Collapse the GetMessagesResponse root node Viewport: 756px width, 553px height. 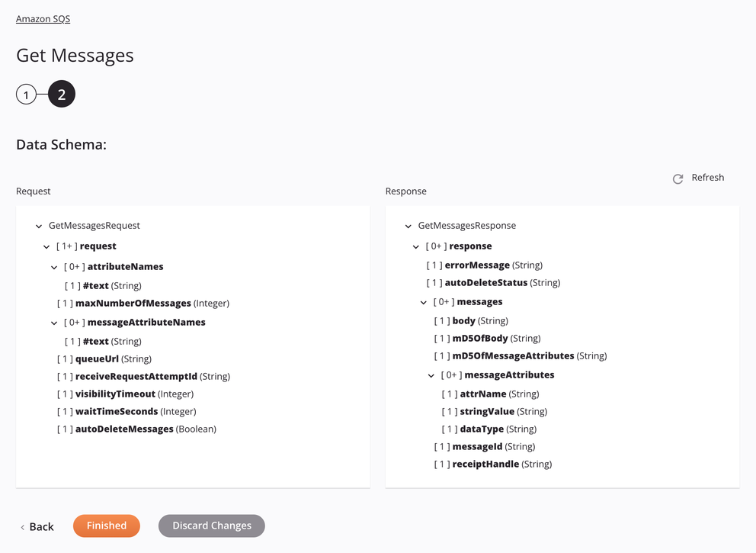click(x=408, y=227)
